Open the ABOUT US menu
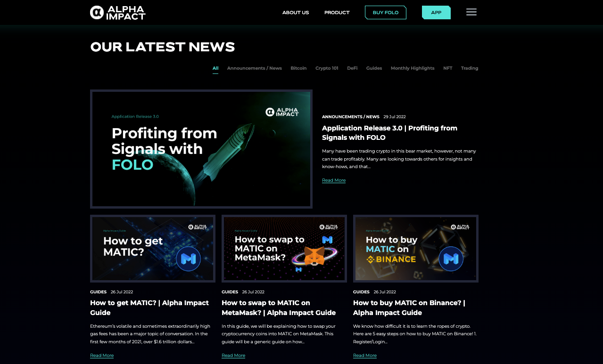Image resolution: width=603 pixels, height=364 pixels. pos(296,13)
